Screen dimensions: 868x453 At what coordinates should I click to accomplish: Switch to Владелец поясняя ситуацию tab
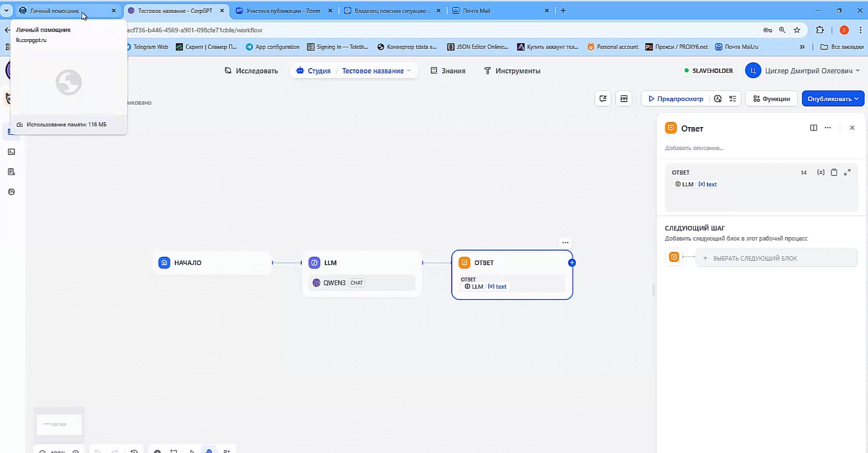(x=391, y=10)
